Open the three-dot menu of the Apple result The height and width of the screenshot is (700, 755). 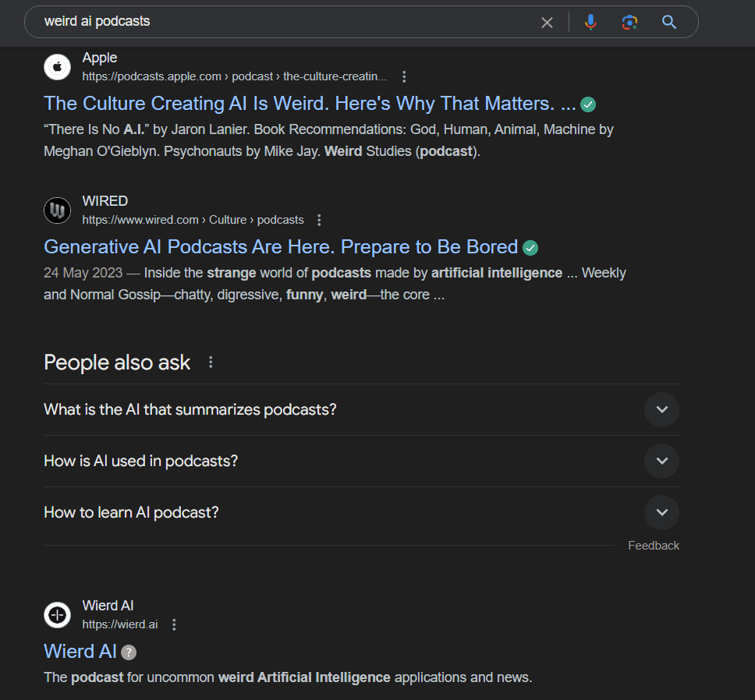[x=404, y=76]
